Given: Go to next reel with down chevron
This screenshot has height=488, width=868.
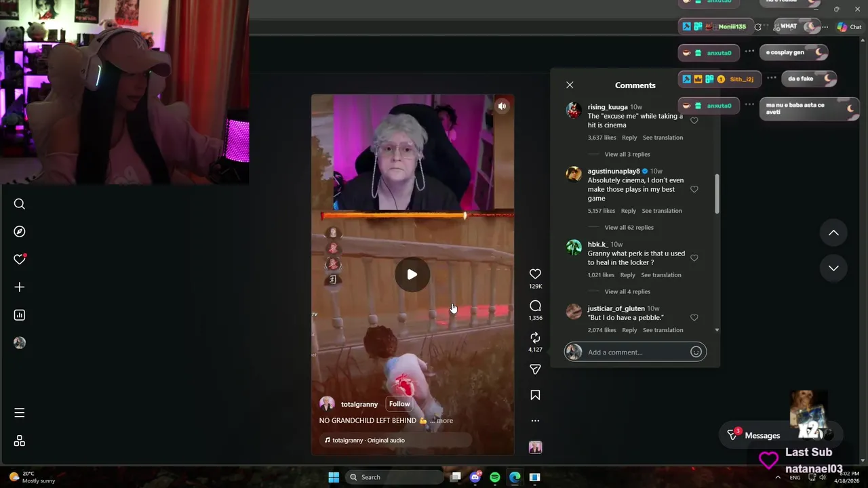Looking at the screenshot, I should 833,268.
